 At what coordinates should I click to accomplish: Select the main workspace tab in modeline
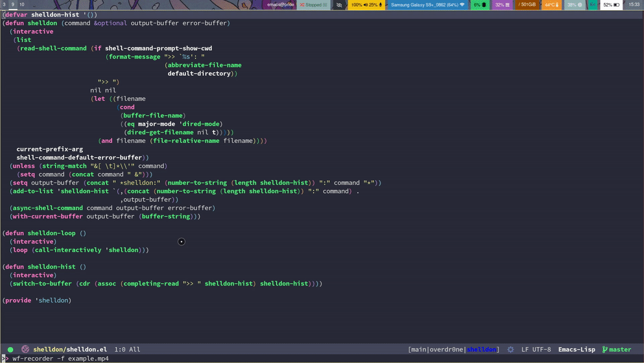pyautogui.click(x=419, y=349)
